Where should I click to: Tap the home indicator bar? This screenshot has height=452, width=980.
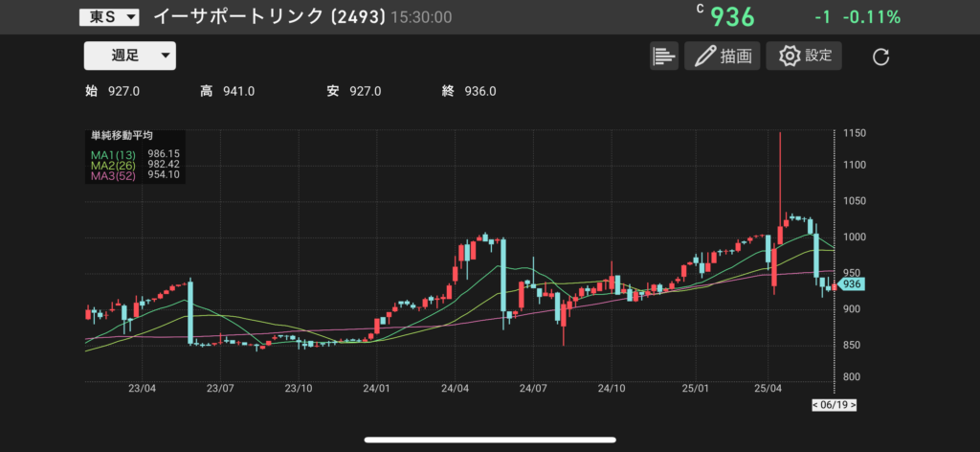(490, 440)
